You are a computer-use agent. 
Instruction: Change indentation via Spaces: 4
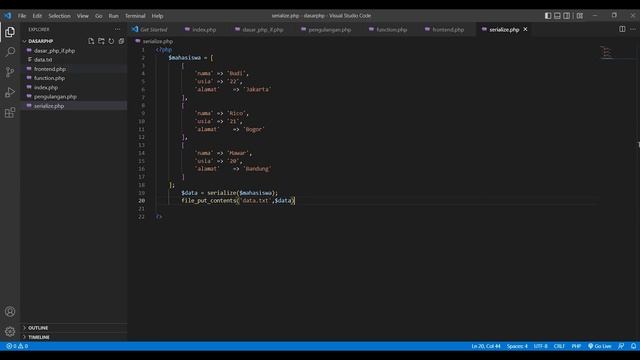coord(517,346)
